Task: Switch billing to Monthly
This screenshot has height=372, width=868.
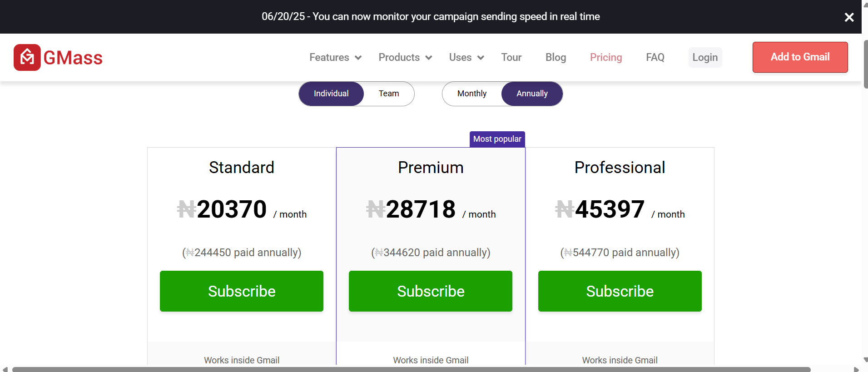Action: coord(472,94)
